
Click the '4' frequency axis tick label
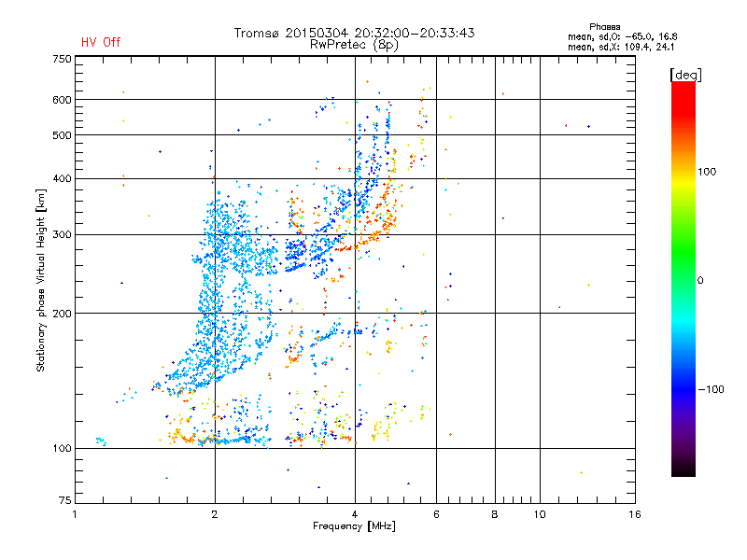[x=355, y=514]
